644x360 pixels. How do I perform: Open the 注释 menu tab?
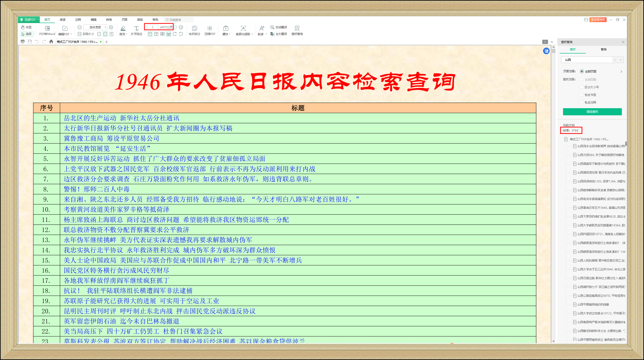pos(78,19)
